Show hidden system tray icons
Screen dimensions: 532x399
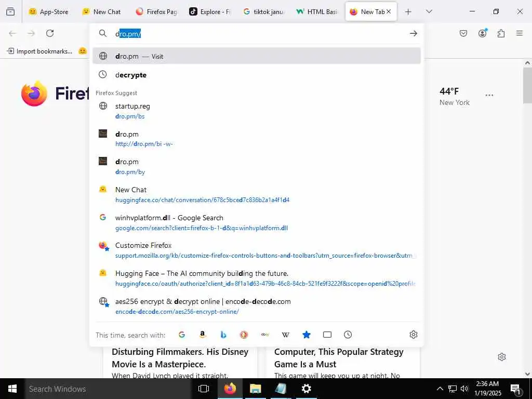click(x=440, y=389)
